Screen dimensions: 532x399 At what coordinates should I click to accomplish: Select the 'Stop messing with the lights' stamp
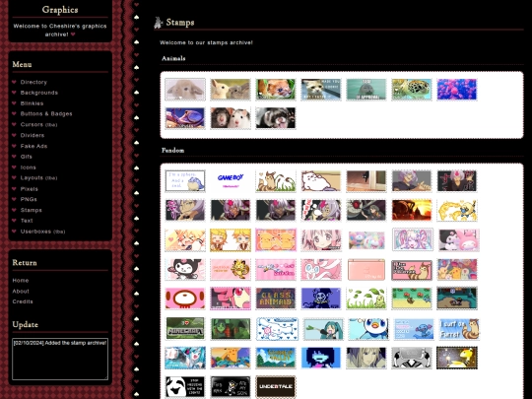(185, 386)
